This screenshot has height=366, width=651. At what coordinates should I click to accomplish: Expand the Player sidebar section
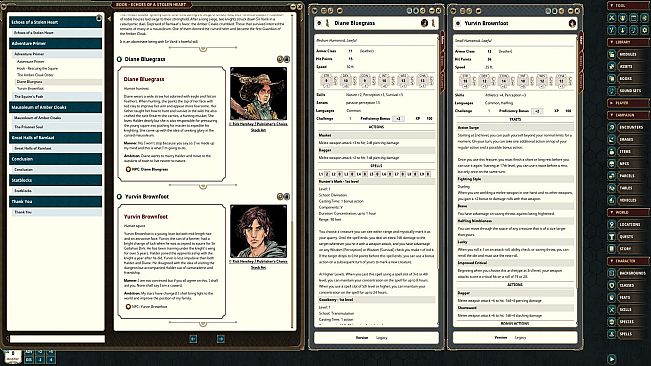[627, 103]
